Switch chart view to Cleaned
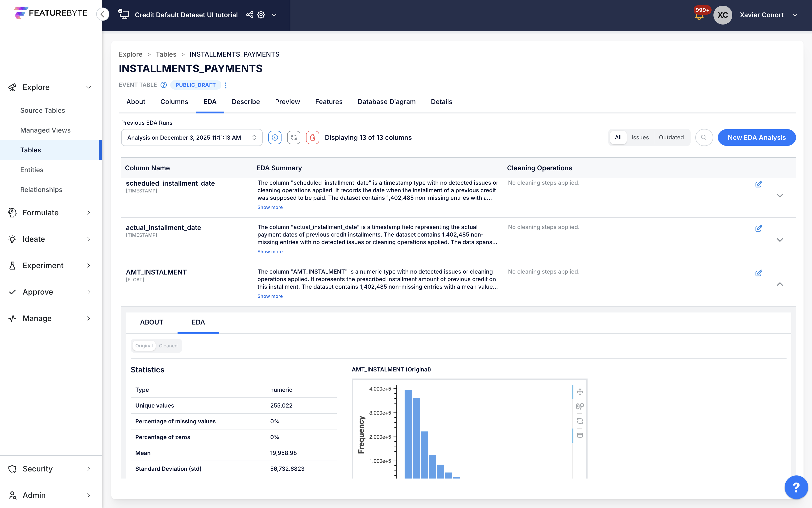The image size is (812, 508). pos(168,346)
